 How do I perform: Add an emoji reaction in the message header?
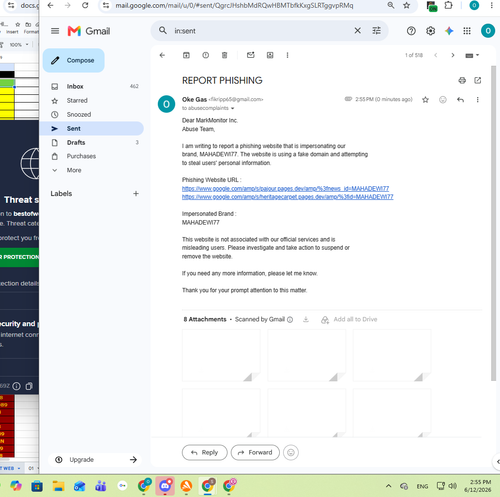click(443, 100)
